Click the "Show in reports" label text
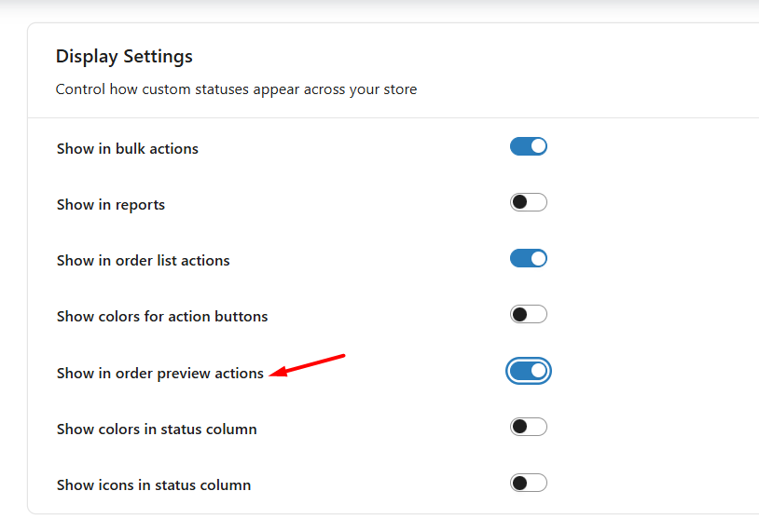The width and height of the screenshot is (759, 532). pyautogui.click(x=110, y=205)
